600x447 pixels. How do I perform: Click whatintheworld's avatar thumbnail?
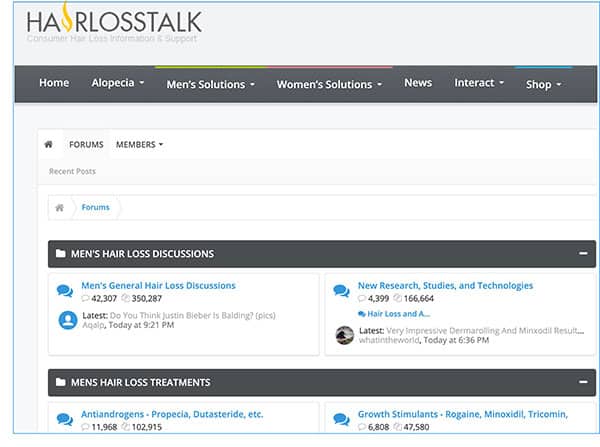[344, 335]
